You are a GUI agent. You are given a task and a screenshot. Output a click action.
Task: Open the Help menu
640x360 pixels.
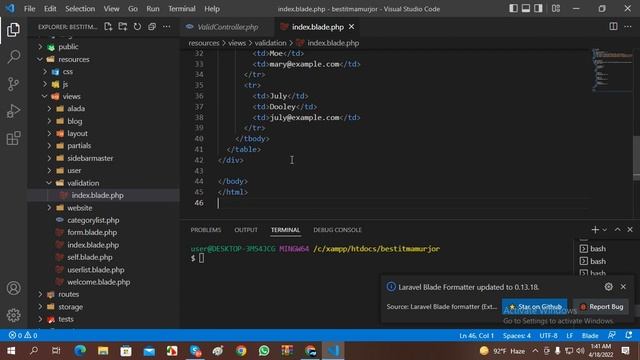pos(212,9)
